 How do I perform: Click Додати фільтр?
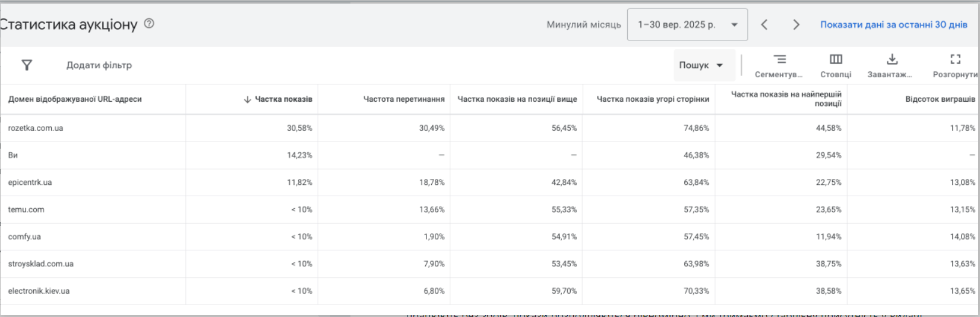99,65
